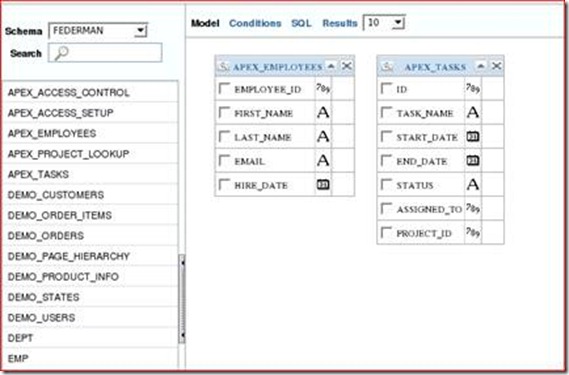Screen dimensions: 569x375
Task: Click the text type icon for TASK_NAME
Action: (473, 112)
